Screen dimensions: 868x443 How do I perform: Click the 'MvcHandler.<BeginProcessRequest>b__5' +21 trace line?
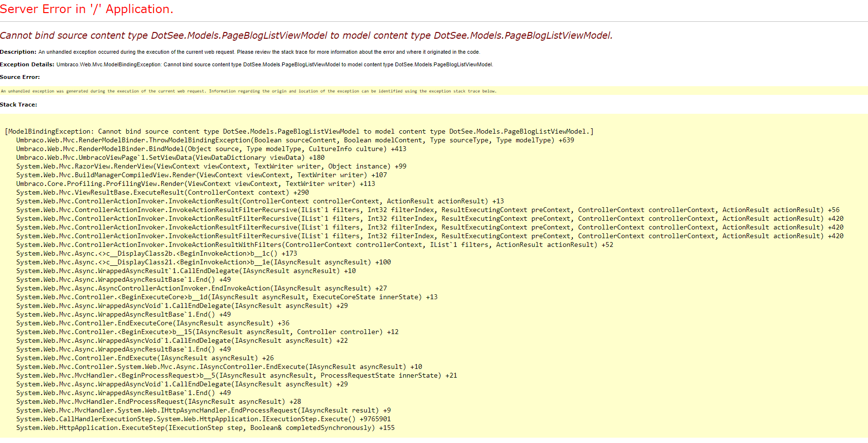237,375
